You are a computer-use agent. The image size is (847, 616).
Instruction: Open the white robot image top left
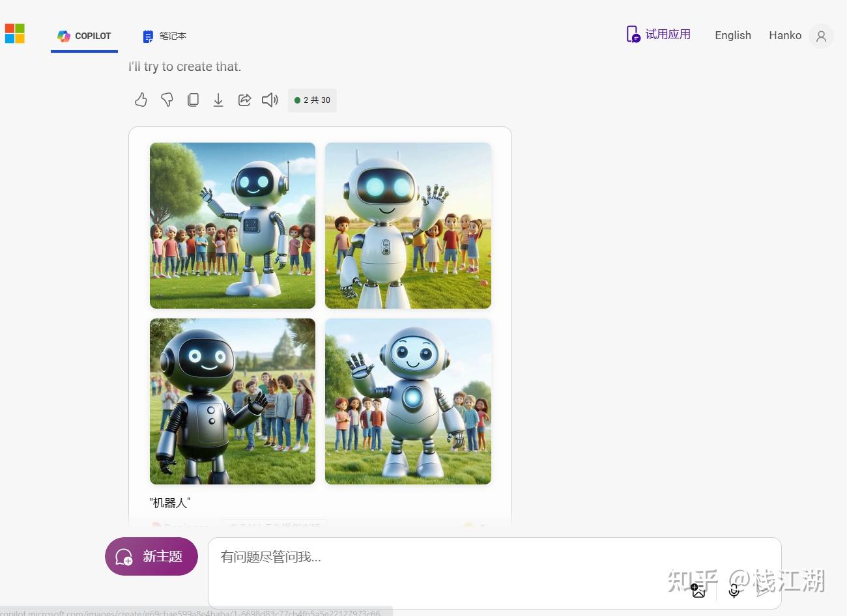(233, 225)
